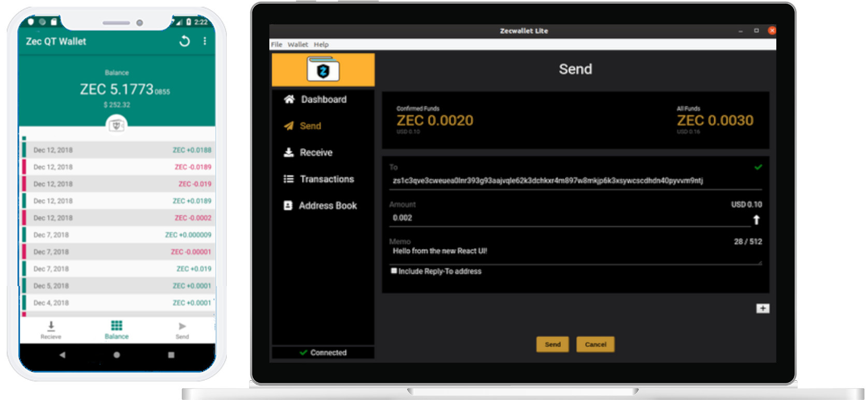Click the yellow Send button
This screenshot has height=400, width=868.
click(x=553, y=345)
